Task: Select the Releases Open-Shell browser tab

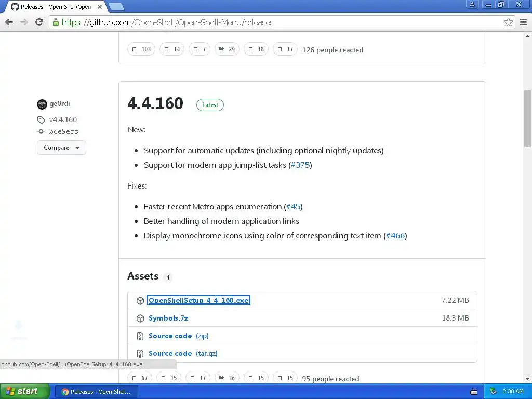Action: [x=56, y=7]
